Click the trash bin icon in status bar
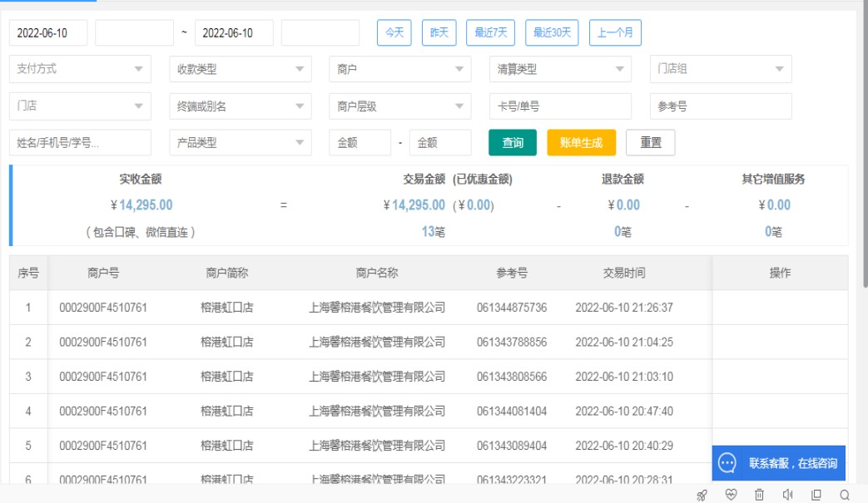 (x=759, y=495)
